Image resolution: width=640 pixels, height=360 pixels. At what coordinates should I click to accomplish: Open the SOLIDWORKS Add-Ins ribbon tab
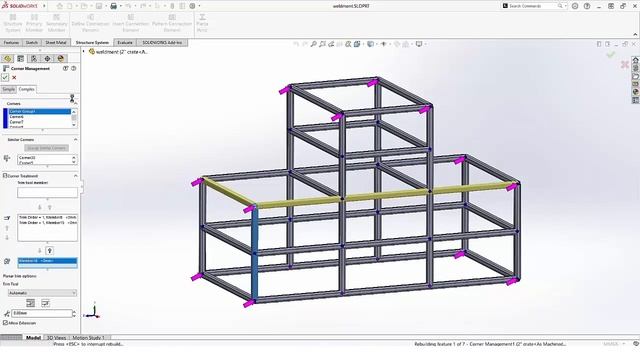162,42
